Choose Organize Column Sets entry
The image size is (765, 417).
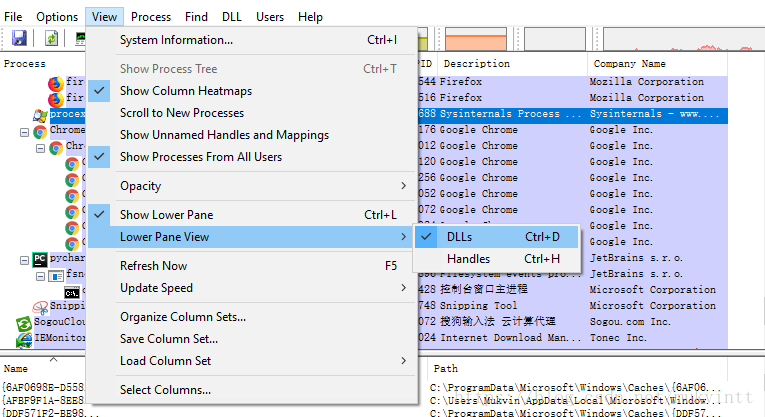252,317
